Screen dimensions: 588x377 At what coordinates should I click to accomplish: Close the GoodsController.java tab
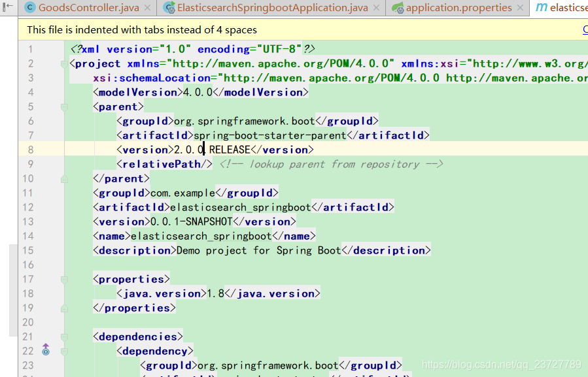(x=148, y=8)
